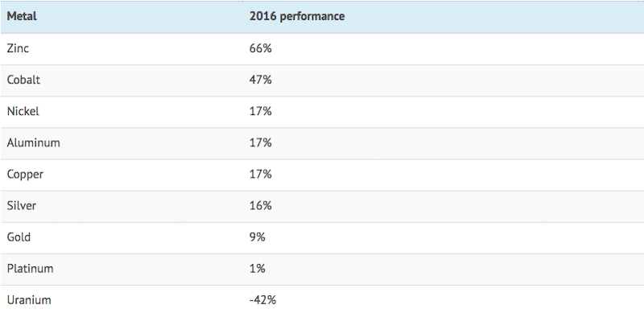The image size is (644, 313).
Task: Click the Metal column header
Action: 22,16
